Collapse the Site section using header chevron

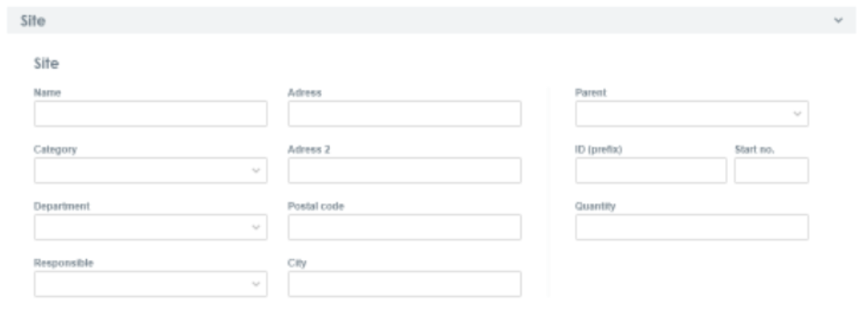point(838,20)
